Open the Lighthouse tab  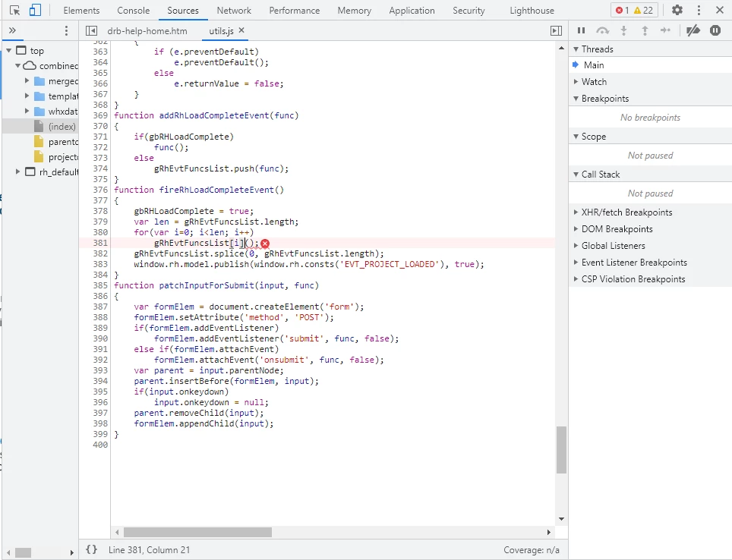pos(532,11)
